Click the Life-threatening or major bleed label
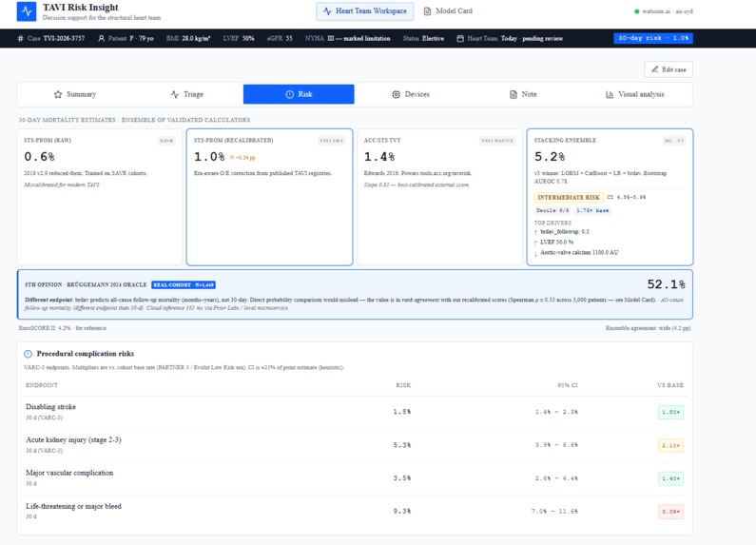 pos(73,506)
